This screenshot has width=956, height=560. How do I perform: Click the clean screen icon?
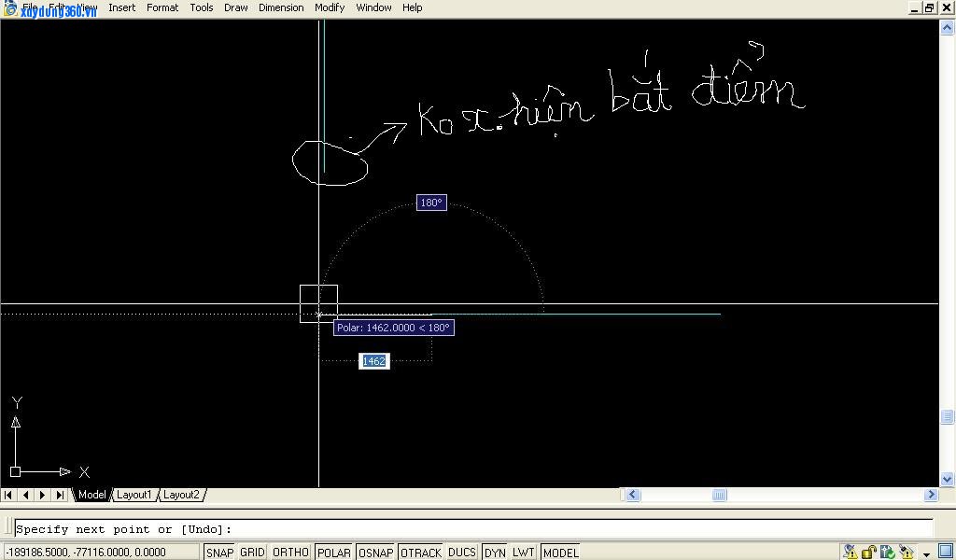945,551
